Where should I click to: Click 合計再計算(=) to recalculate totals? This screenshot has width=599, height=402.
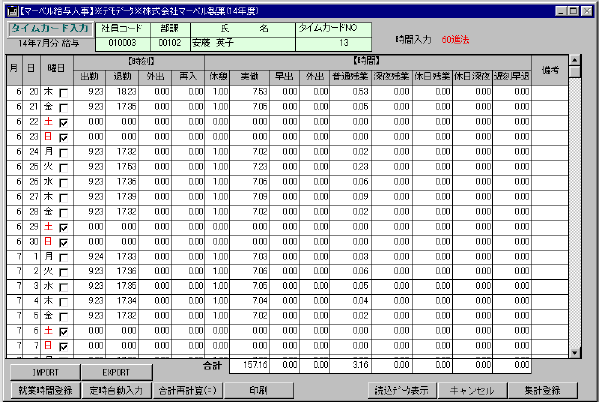click(x=188, y=390)
